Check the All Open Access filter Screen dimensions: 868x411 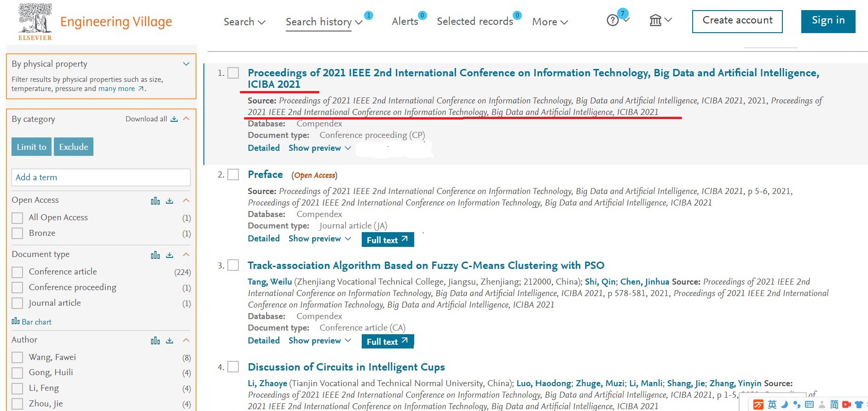pyautogui.click(x=17, y=218)
